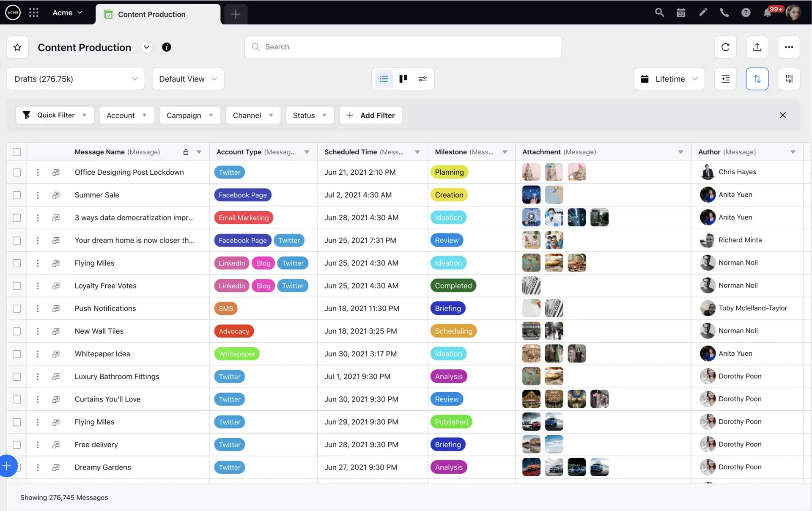812x511 pixels.
Task: Click the column settings icon
Action: [789, 78]
